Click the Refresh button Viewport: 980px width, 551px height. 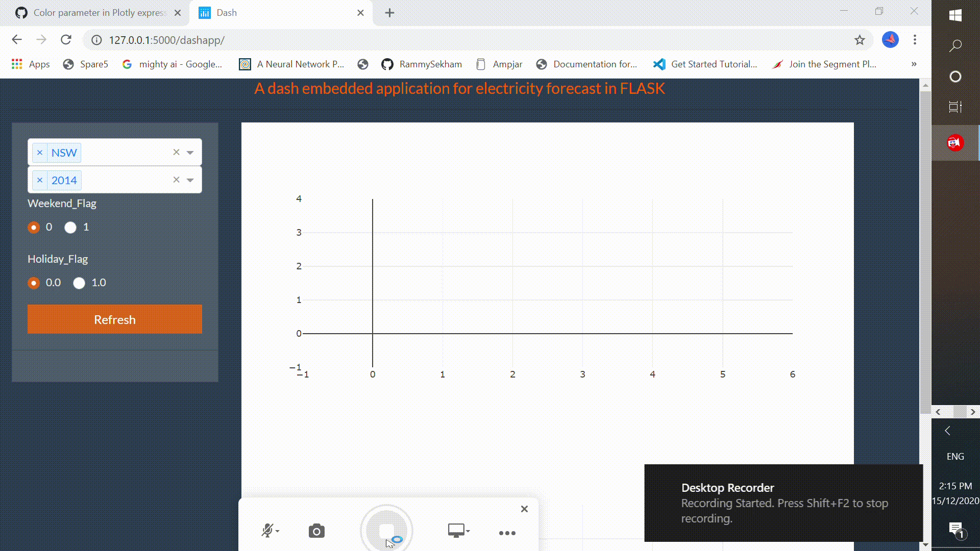(x=114, y=319)
